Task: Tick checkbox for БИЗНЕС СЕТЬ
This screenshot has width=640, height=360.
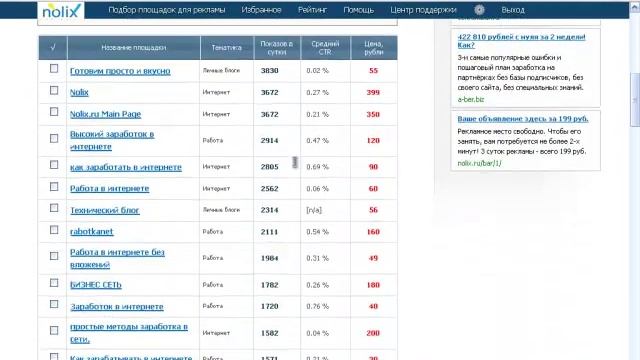Action: pyautogui.click(x=54, y=283)
